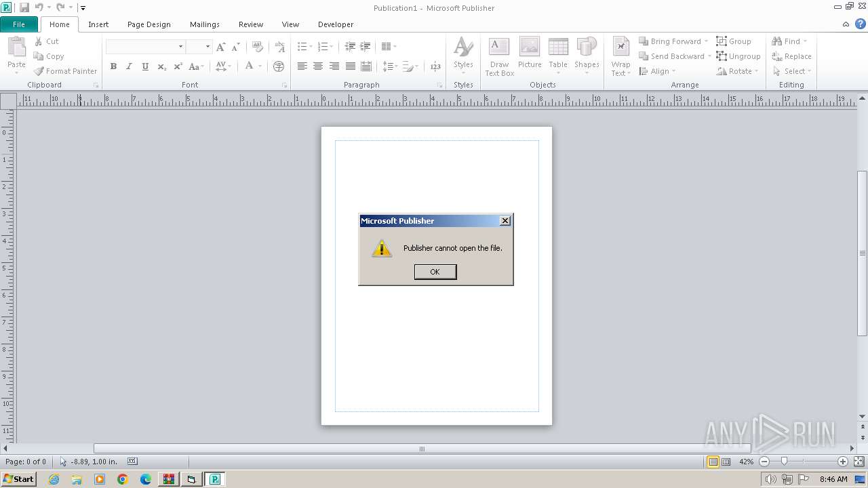Click the zoom slider handle
Viewport: 868px width, 488px height.
[x=784, y=462]
